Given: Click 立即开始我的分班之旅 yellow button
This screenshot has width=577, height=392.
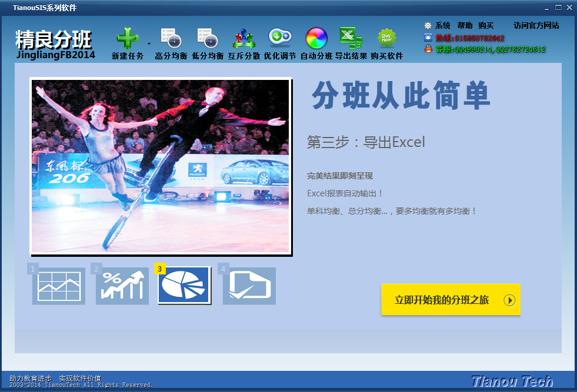Looking at the screenshot, I should point(451,300).
